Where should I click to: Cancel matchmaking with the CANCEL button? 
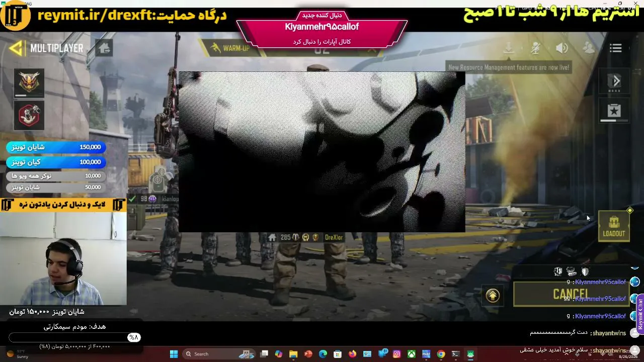tap(571, 294)
